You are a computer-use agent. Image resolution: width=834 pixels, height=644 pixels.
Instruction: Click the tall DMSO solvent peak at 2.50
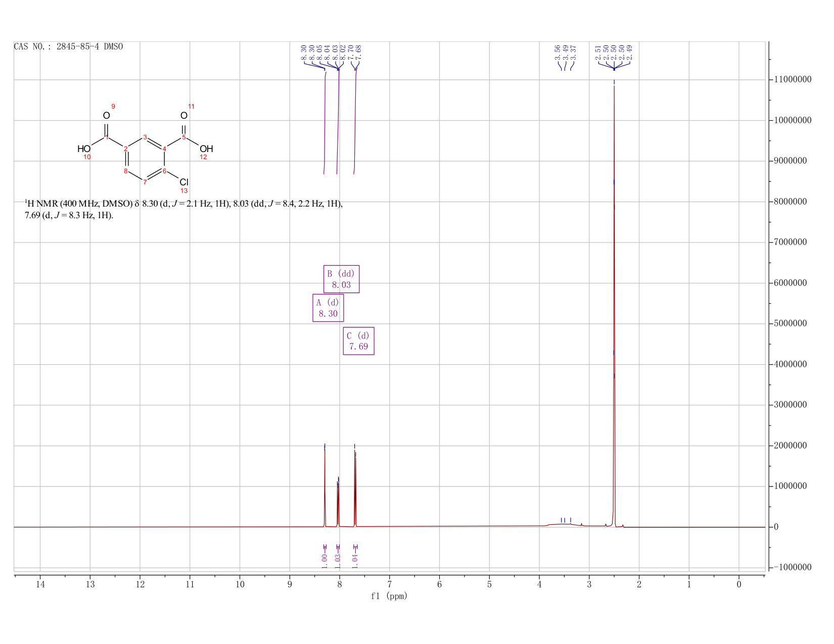coord(614,303)
